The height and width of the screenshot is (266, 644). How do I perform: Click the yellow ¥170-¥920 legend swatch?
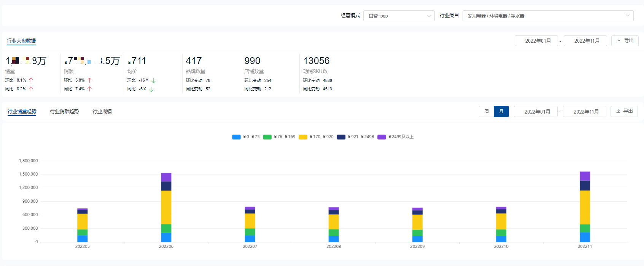303,137
